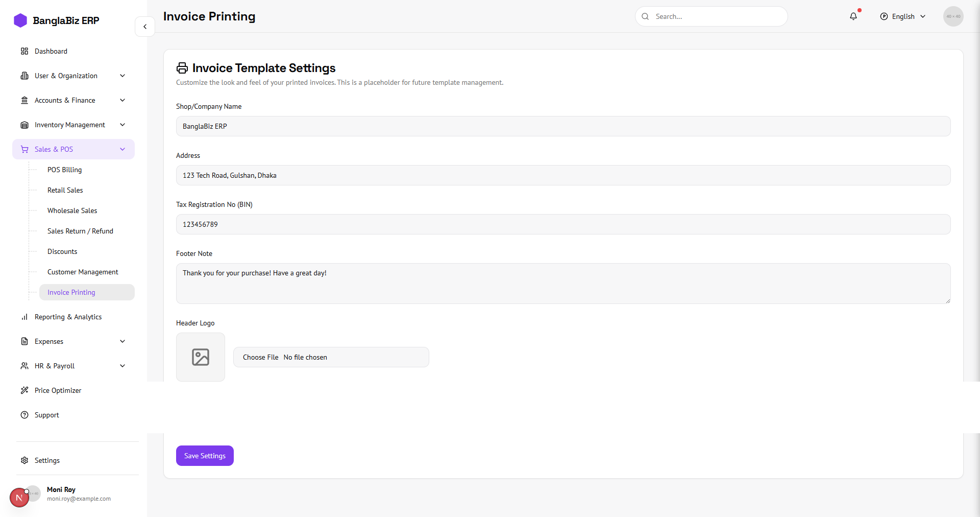The image size is (980, 517).
Task: Open Price Optimizer in sidebar
Action: pyautogui.click(x=58, y=390)
